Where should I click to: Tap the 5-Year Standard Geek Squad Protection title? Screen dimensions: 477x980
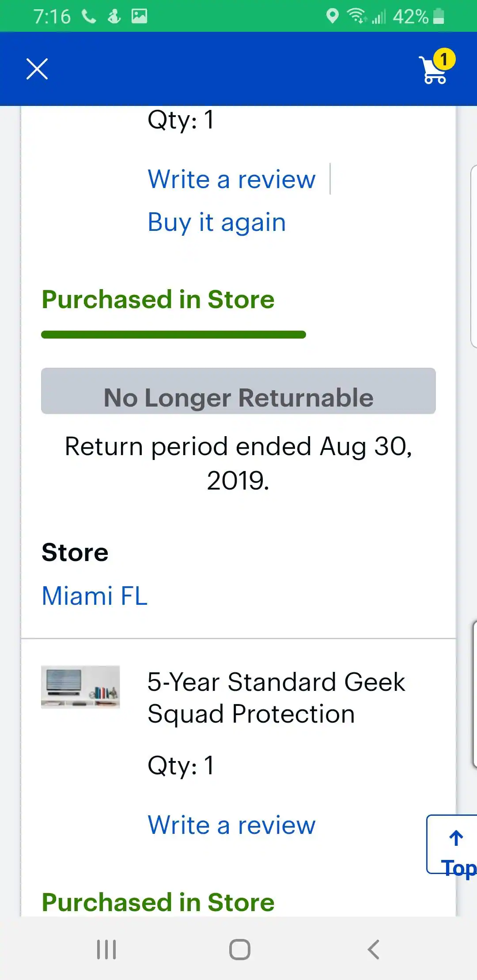point(276,697)
